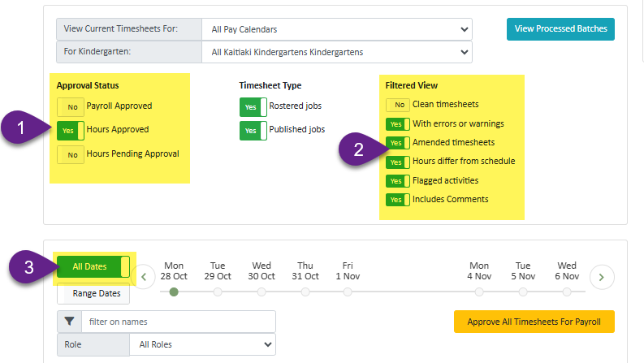Disable the Published jobs toggle
The width and height of the screenshot is (644, 363).
point(253,130)
